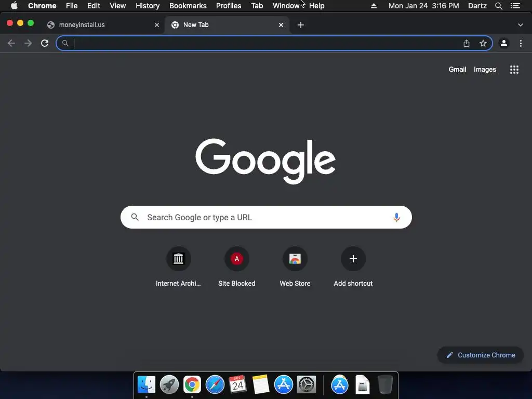
Task: Click the Dartz user menu
Action: click(x=477, y=6)
